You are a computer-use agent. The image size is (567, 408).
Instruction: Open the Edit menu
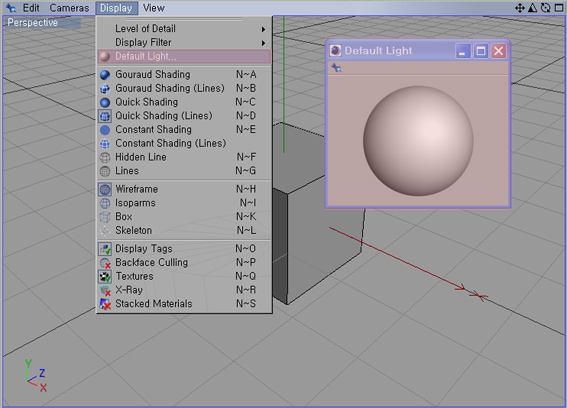[x=31, y=8]
